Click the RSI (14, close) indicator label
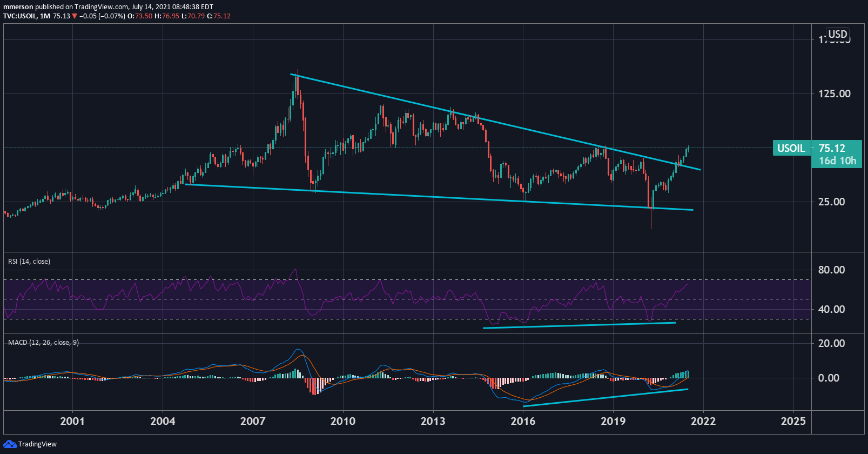Viewport: 868px width, 454px height. point(29,262)
